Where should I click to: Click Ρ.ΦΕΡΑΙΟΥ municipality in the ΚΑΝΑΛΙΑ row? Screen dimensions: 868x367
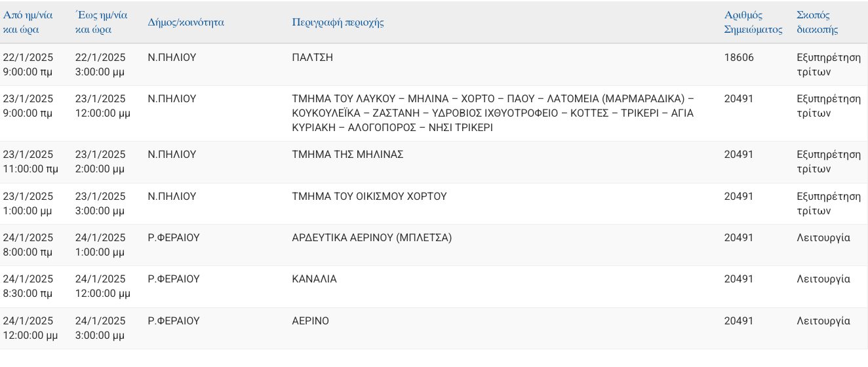pos(174,279)
